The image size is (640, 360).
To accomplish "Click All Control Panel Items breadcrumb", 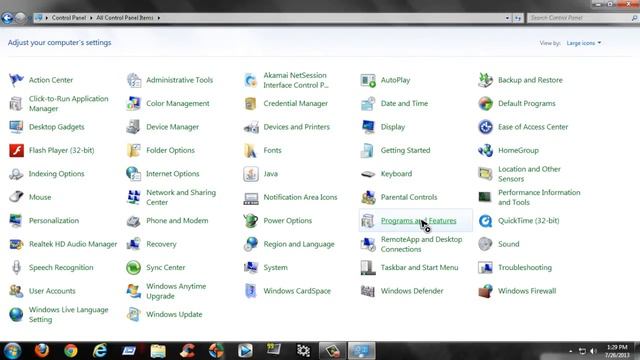I will point(125,18).
